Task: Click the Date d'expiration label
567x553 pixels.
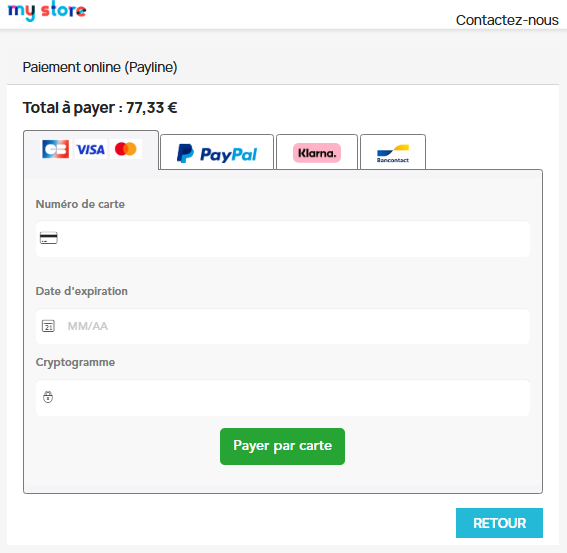Action: pos(82,291)
